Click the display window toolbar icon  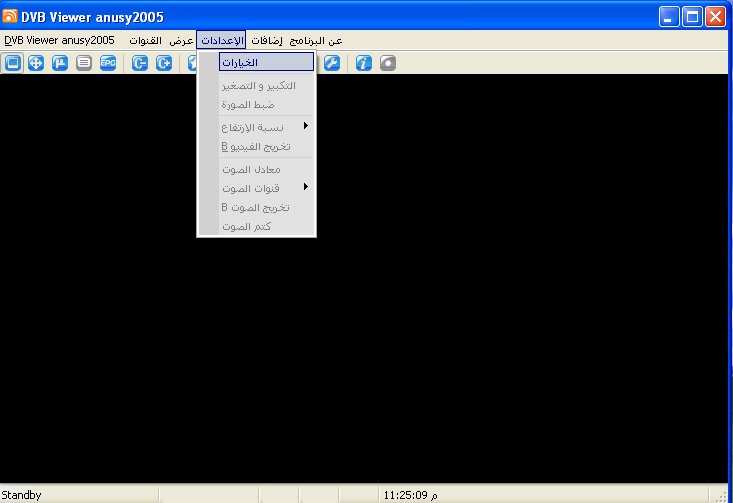coord(13,63)
